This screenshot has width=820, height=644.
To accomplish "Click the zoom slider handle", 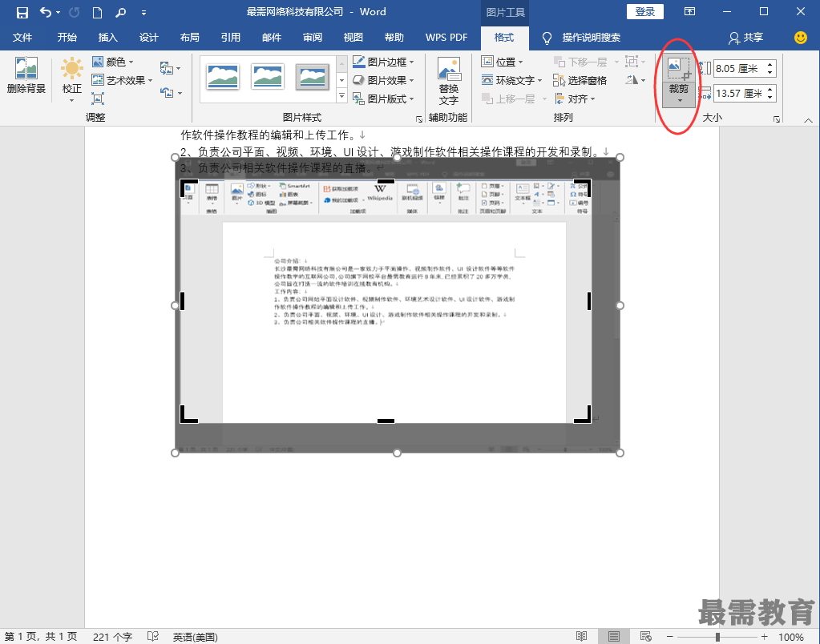I will [x=717, y=637].
